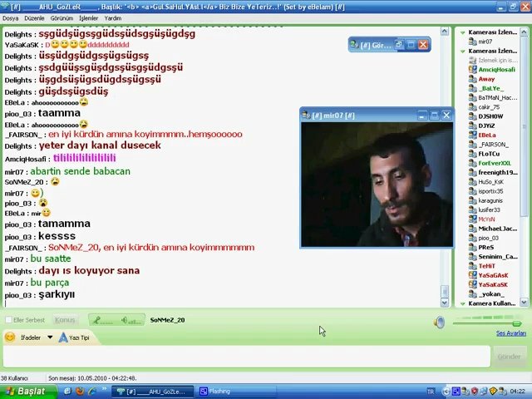
Task: Restore the minimized [#] Gör... window
Action: click(x=399, y=45)
